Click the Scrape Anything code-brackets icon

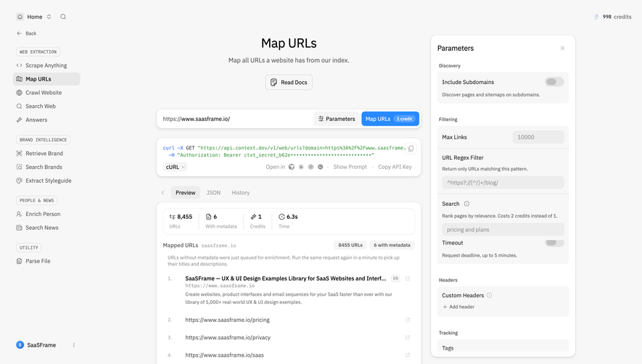click(x=20, y=65)
